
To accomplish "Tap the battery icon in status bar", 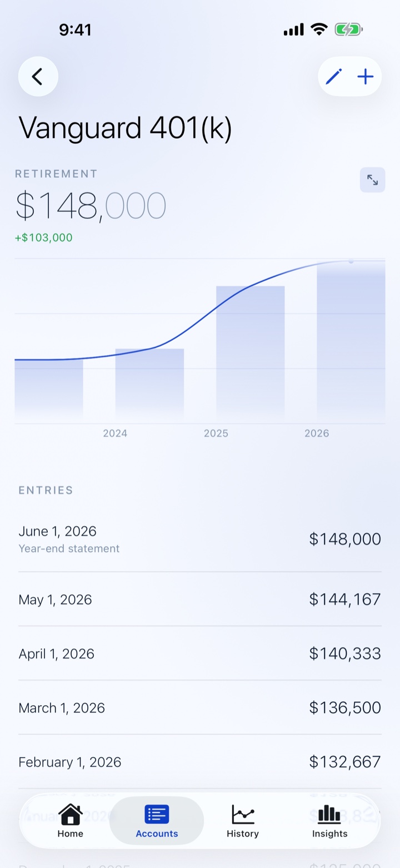I will tap(348, 29).
